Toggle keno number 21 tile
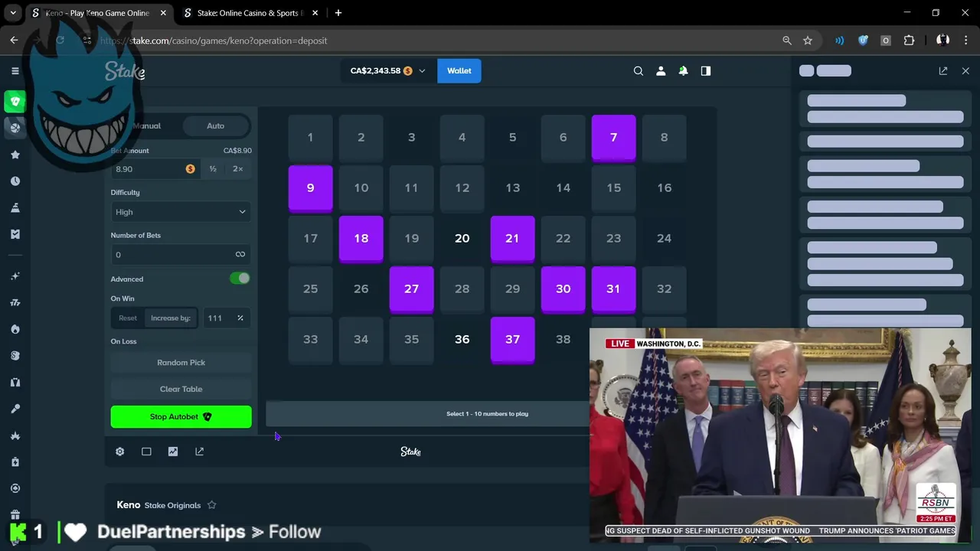Image resolution: width=980 pixels, height=551 pixels. 512,240
